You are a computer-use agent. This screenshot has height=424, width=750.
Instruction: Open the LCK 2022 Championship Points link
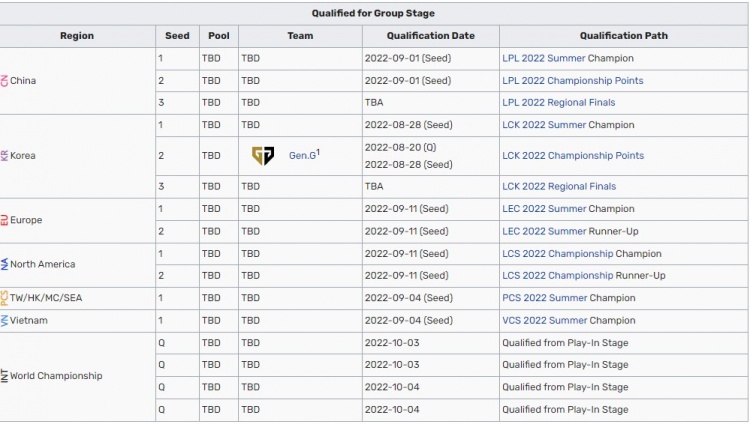(x=572, y=156)
